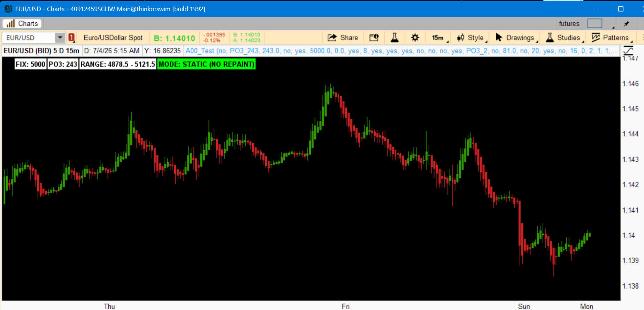Open chart settings gear icon
644x310 pixels.
tap(415, 38)
